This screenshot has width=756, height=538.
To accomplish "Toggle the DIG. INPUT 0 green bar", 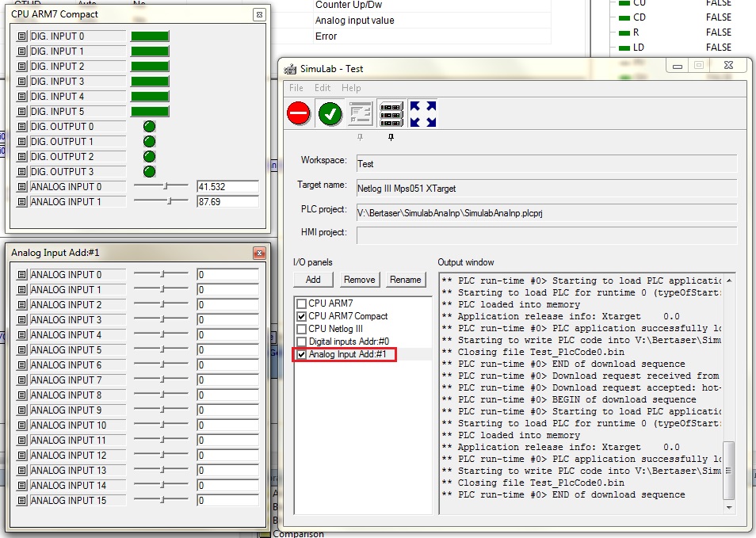I will pos(150,36).
